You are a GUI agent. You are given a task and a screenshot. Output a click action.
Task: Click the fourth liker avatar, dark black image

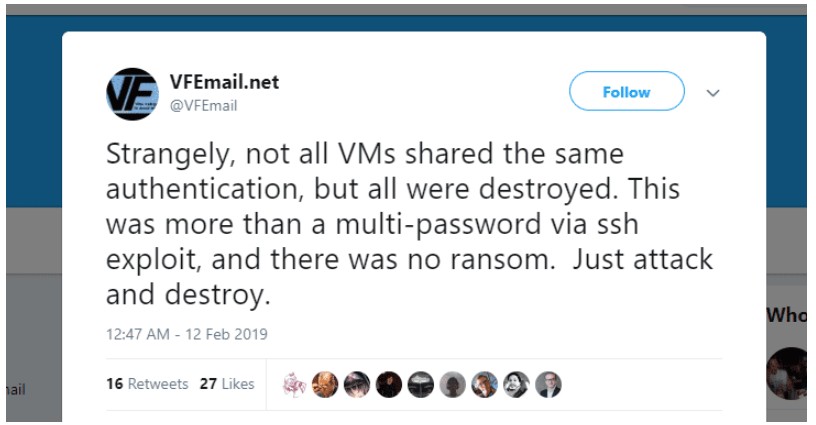[x=389, y=384]
